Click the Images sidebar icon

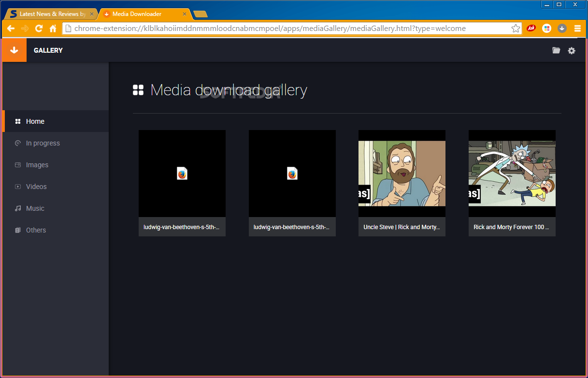pyautogui.click(x=18, y=165)
